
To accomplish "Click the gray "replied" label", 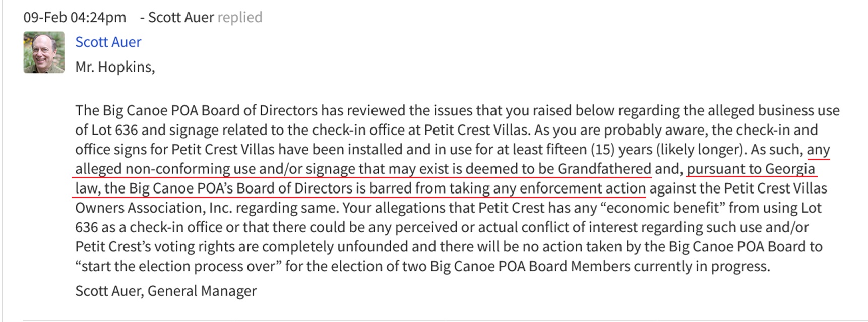I will tap(239, 17).
